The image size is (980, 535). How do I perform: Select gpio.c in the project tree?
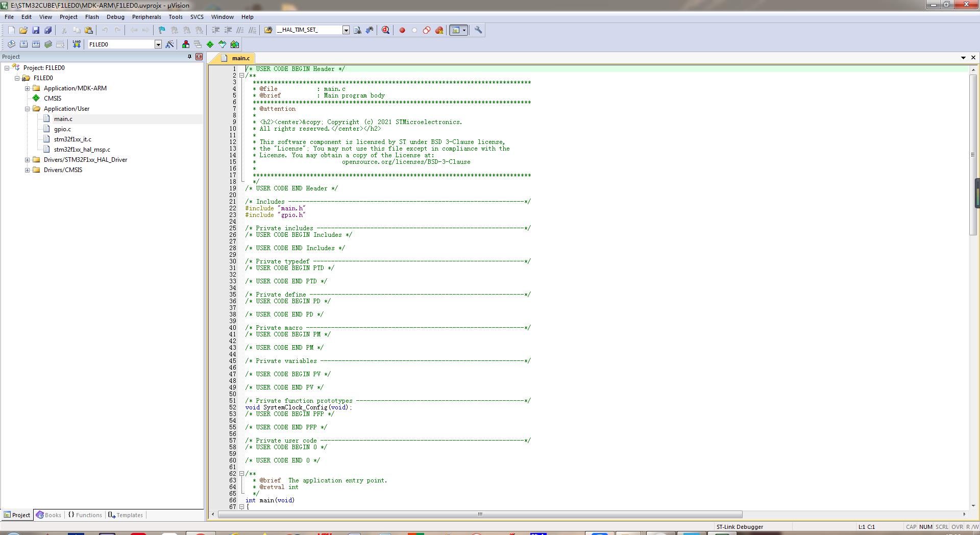click(x=62, y=129)
